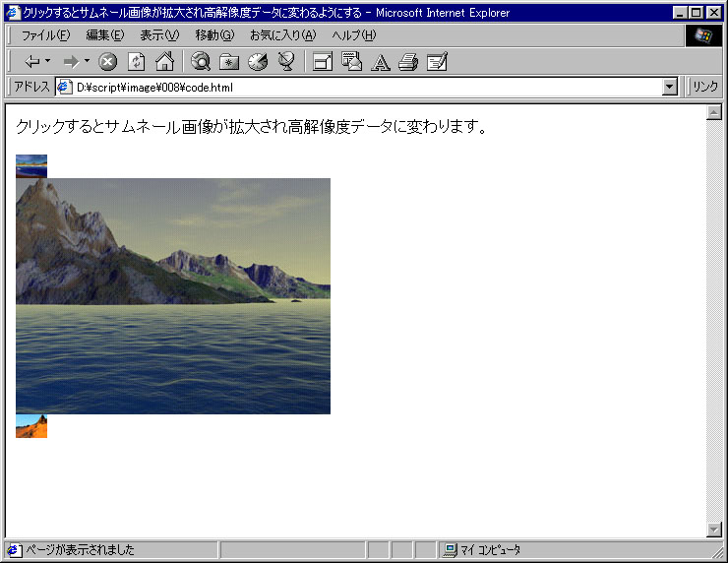Click the page description text line
The width and height of the screenshot is (728, 563).
251,126
